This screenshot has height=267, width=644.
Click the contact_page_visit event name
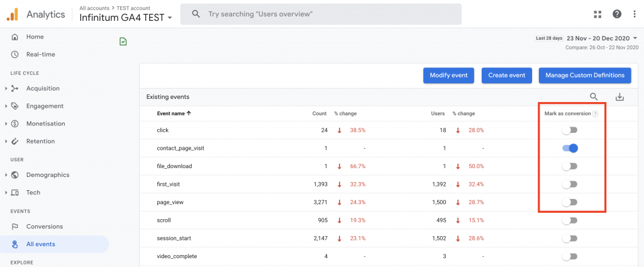click(180, 148)
